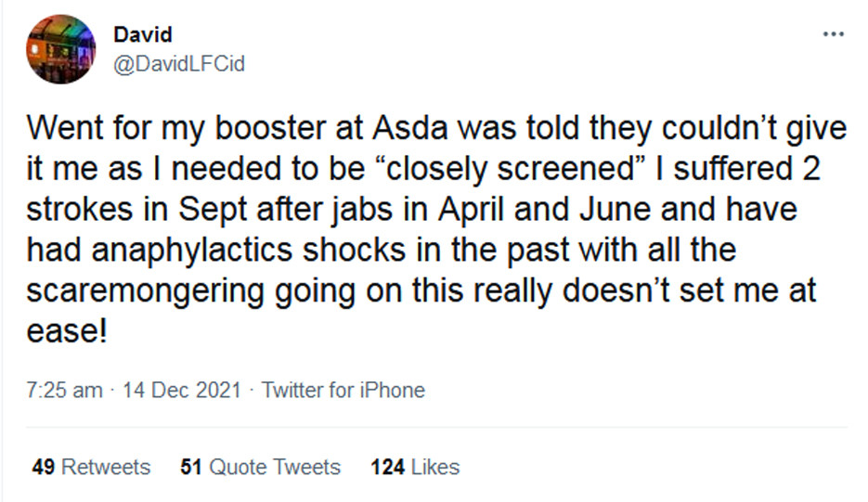The image size is (868, 502).
Task: Click the final word ease! in tweet
Action: 70,329
